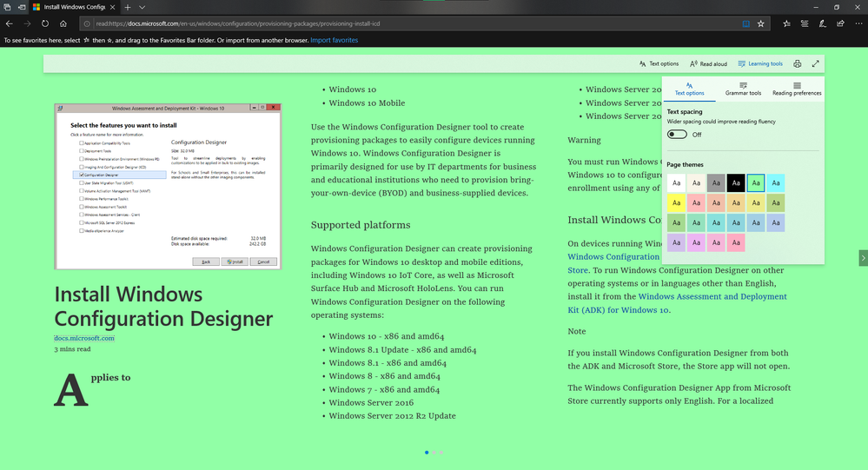Select the bright cyan page theme
Screen dimensions: 868x470
776,182
